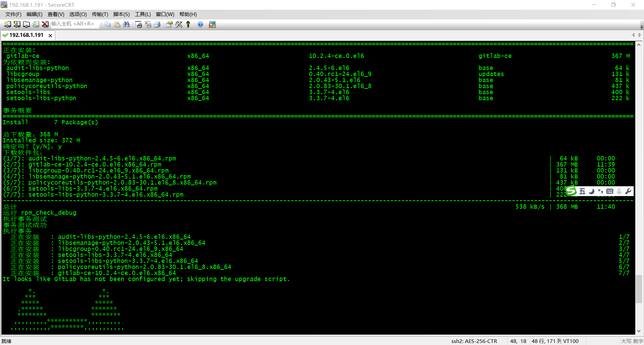Click Sogou user account icon
The height and width of the screenshot is (345, 644).
coord(619,191)
